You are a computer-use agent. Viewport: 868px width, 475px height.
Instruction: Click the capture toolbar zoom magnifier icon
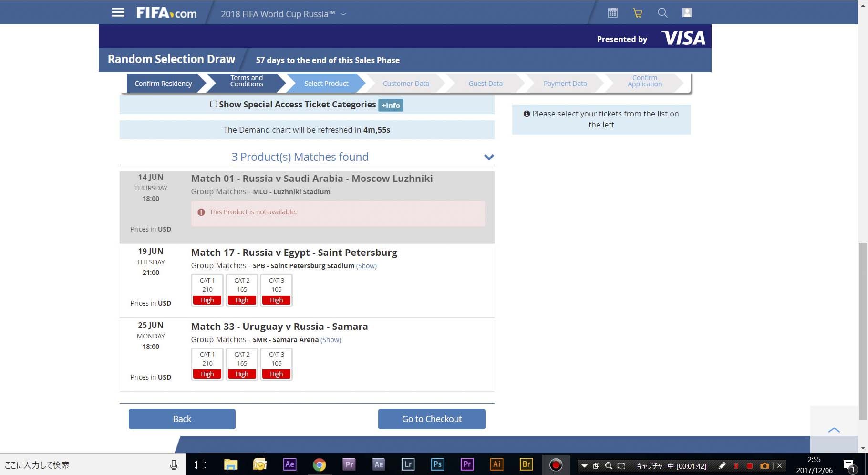[609, 466]
